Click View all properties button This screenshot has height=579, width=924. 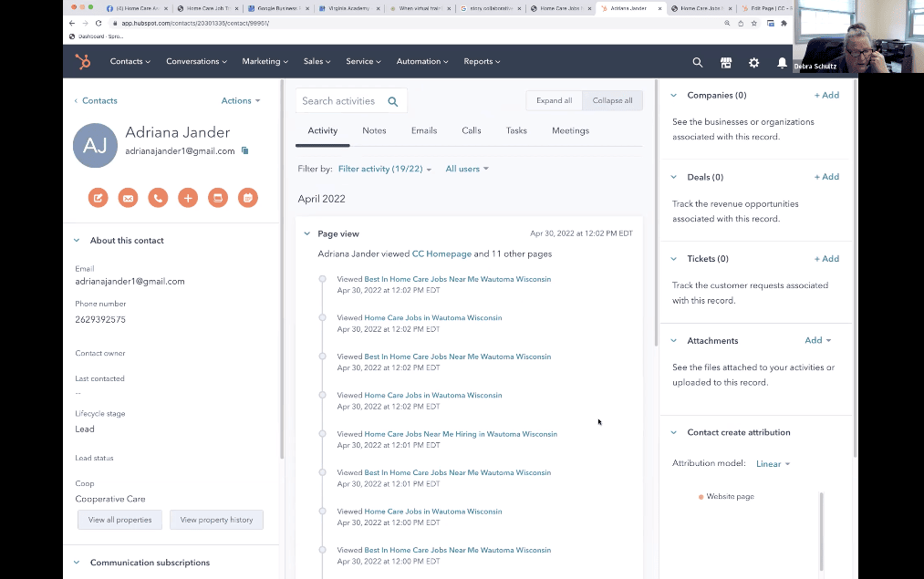[x=120, y=520]
